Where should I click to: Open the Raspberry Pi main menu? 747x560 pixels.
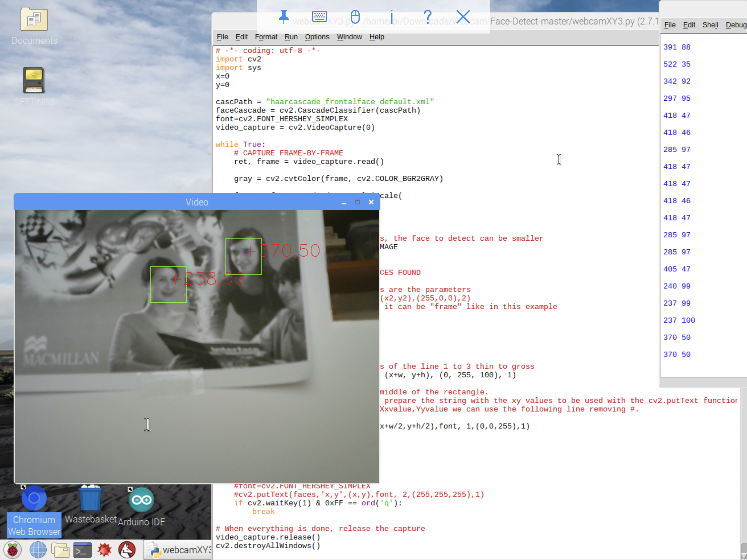click(x=13, y=550)
